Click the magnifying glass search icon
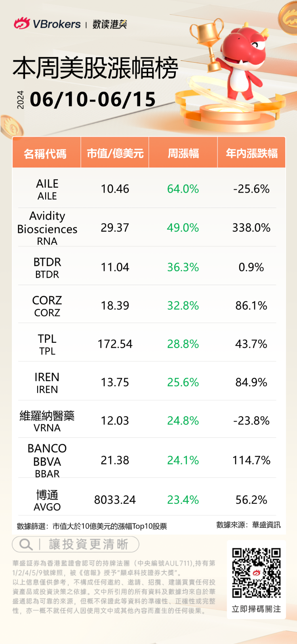The image size is (297, 644). (26, 544)
